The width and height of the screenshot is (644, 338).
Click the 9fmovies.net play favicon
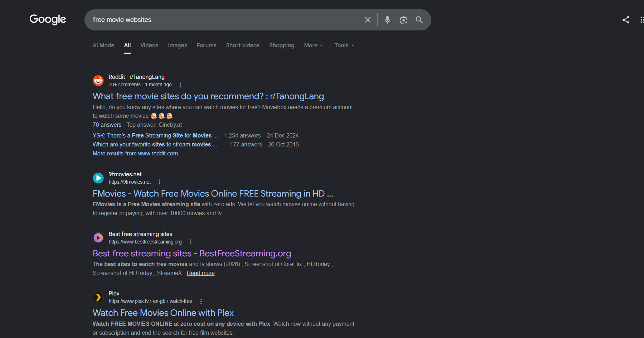[x=98, y=178]
